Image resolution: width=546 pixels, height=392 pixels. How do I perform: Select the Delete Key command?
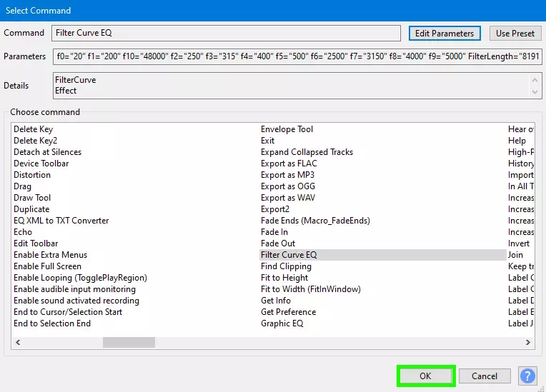point(33,129)
